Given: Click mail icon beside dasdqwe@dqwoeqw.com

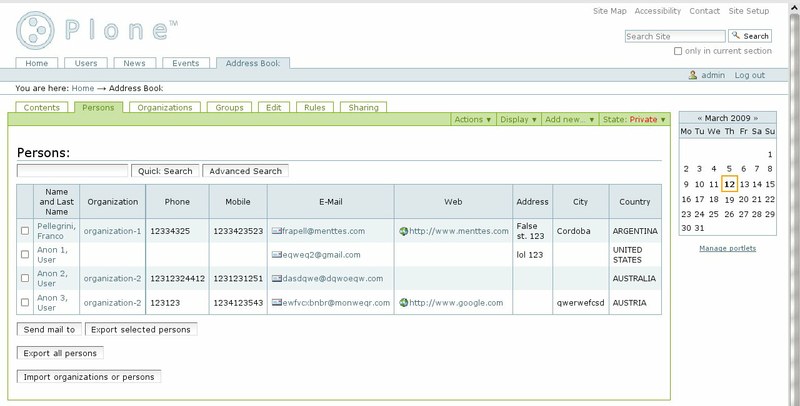Looking at the screenshot, I should (x=277, y=277).
